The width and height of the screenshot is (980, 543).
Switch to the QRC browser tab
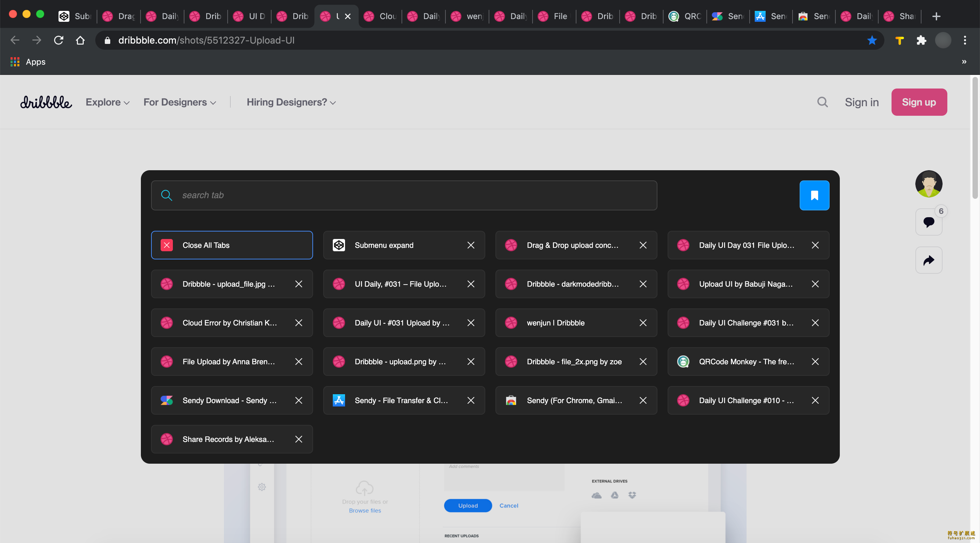685,16
